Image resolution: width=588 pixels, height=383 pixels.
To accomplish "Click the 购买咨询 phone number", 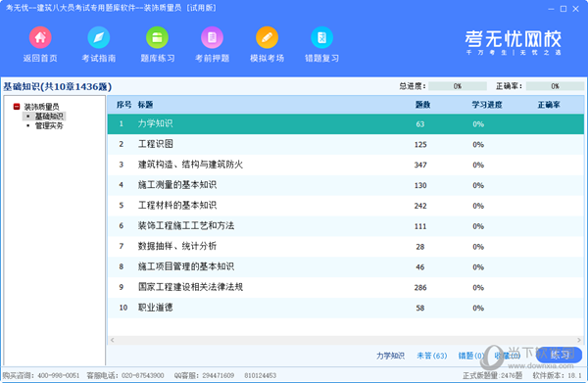I will tap(59, 375).
